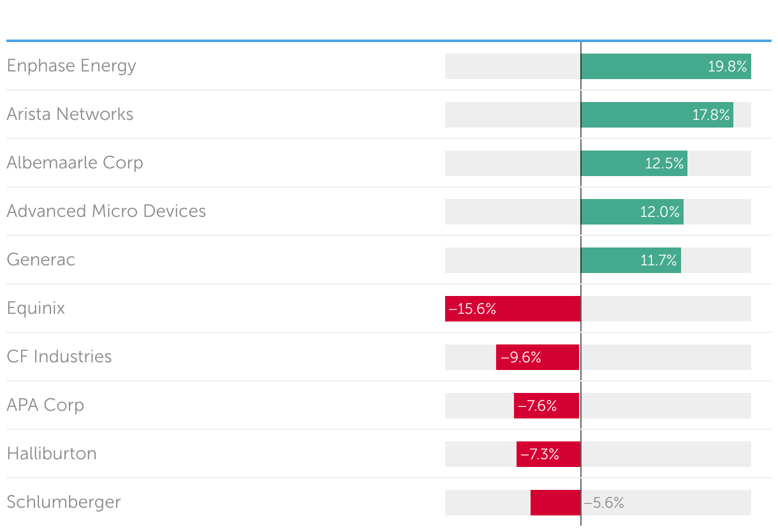Select the Generac company label

point(41,260)
